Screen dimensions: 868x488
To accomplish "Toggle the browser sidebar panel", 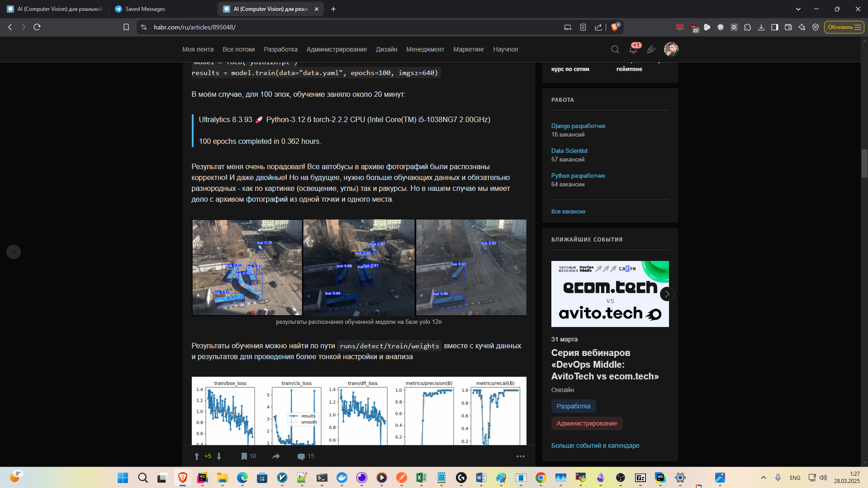I will pos(775,27).
